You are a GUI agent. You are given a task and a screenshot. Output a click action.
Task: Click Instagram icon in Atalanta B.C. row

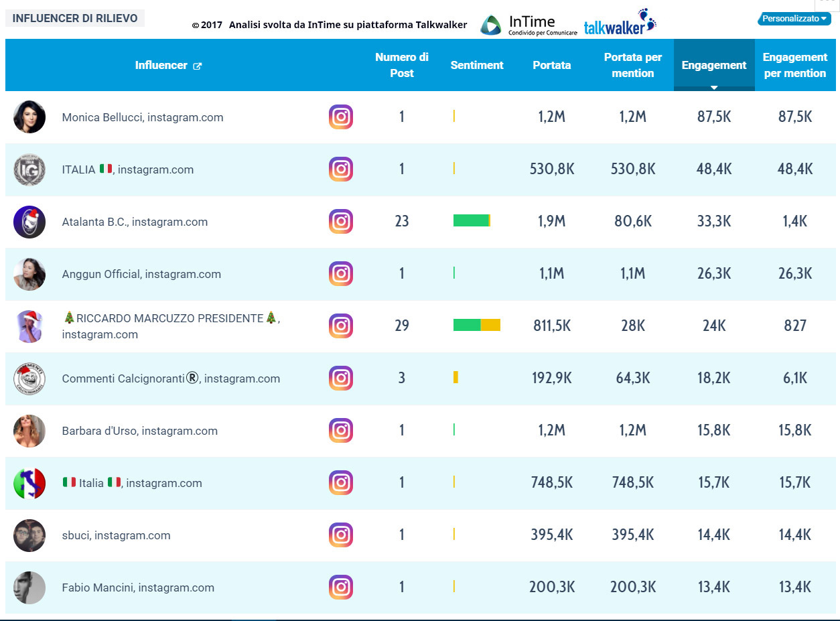pos(341,222)
